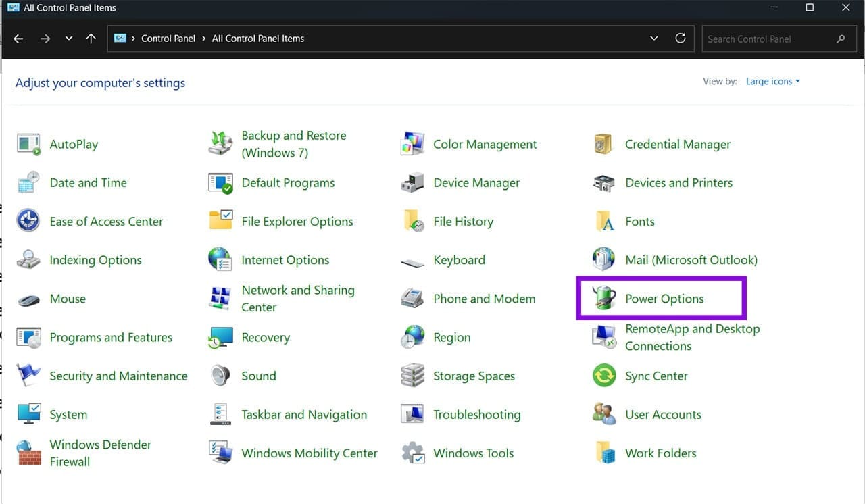Open the System monitor icon
This screenshot has height=504, width=865.
click(28, 414)
